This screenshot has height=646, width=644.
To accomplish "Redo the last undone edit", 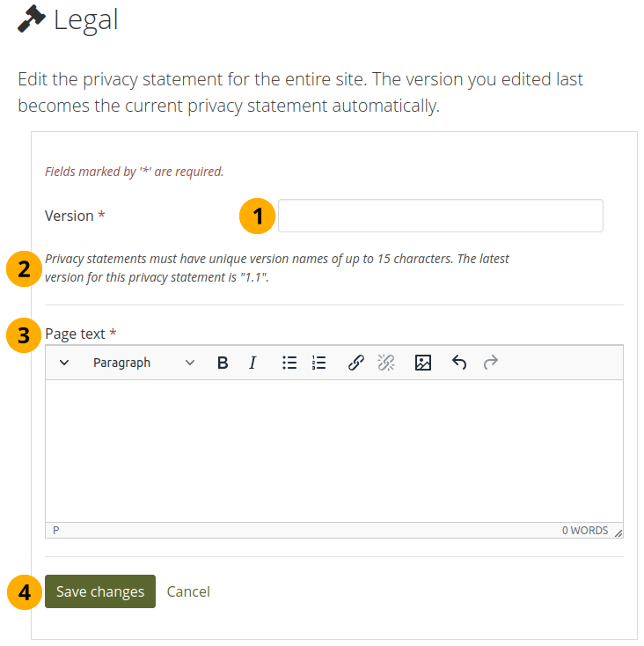I will tap(491, 363).
